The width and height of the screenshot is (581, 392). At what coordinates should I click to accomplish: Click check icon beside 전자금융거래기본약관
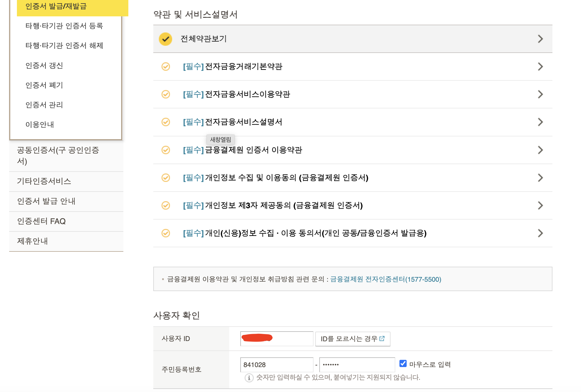166,67
